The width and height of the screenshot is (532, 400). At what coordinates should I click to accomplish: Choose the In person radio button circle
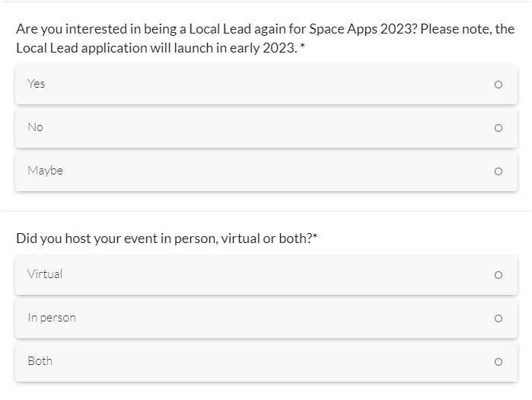click(498, 318)
